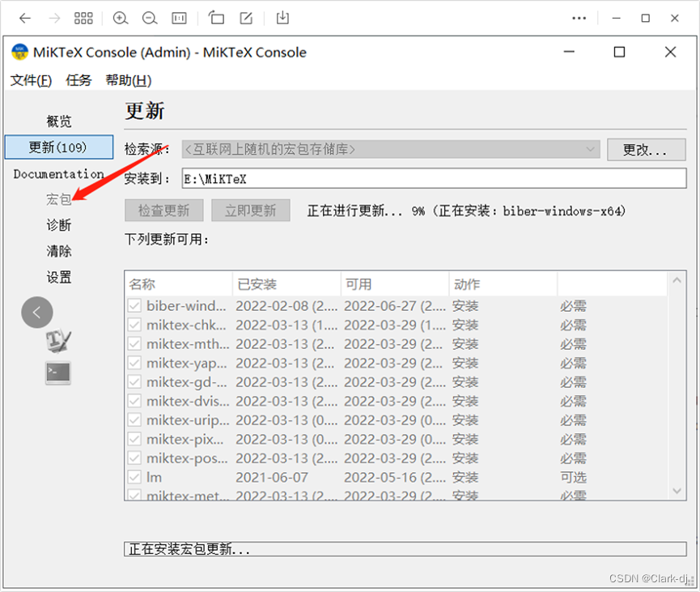Go back with the viewer's back arrow

click(25, 19)
